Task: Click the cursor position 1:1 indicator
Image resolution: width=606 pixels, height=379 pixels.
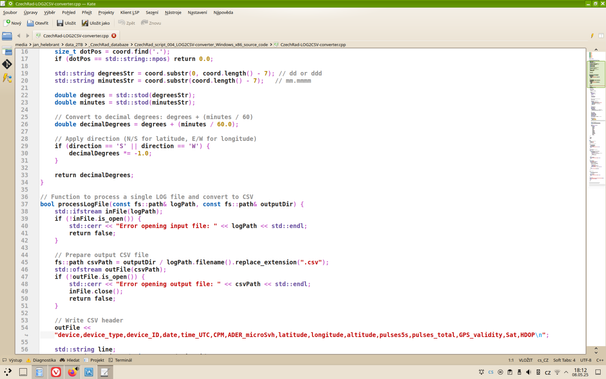Action: pos(511,360)
